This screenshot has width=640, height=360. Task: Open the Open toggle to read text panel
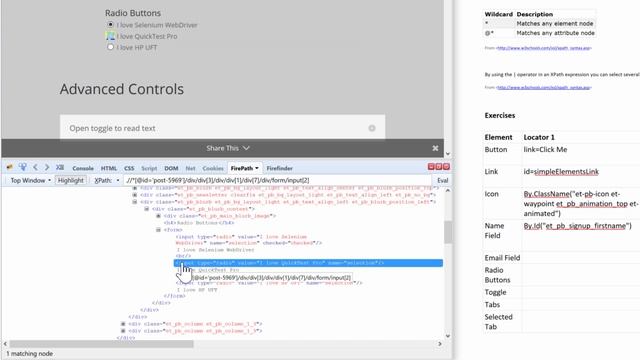(x=222, y=128)
